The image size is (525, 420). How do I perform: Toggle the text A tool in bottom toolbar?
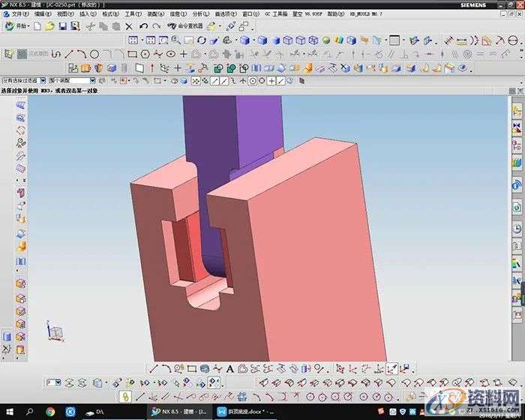[229, 368]
